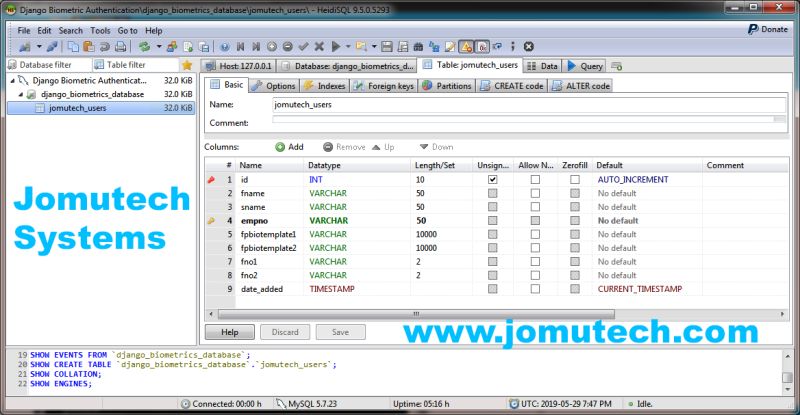Click the Run query play icon

[x=336, y=47]
